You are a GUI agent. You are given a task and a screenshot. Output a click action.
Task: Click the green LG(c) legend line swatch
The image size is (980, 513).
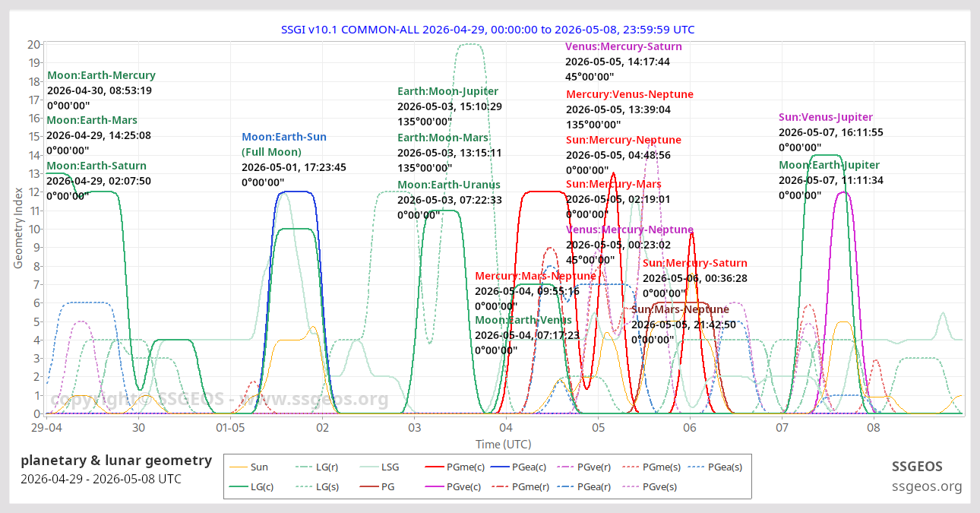pyautogui.click(x=239, y=486)
